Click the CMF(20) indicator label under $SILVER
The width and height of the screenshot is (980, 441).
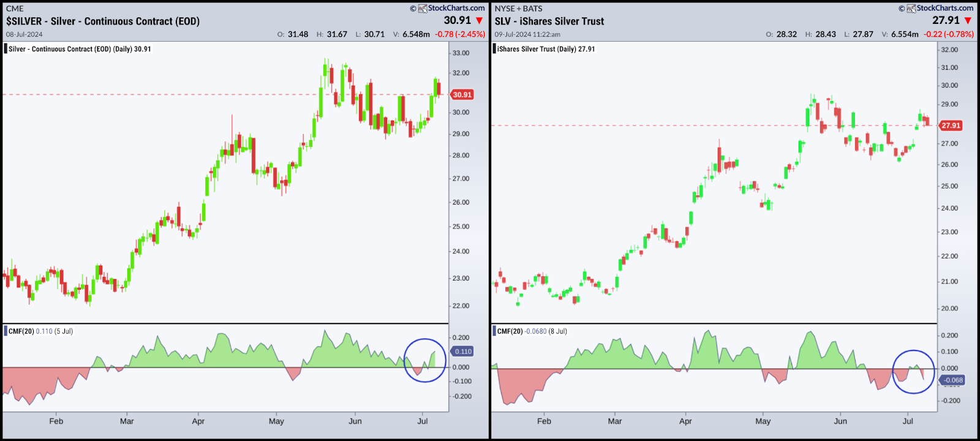[x=21, y=331]
